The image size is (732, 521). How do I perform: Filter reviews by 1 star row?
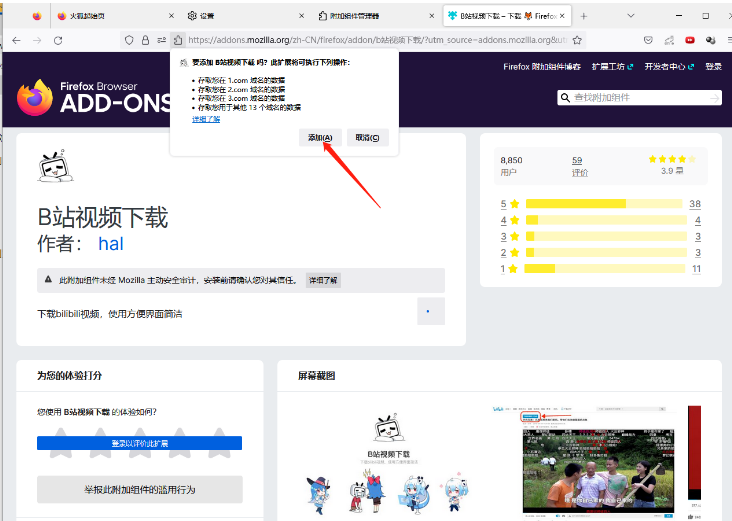[600, 268]
